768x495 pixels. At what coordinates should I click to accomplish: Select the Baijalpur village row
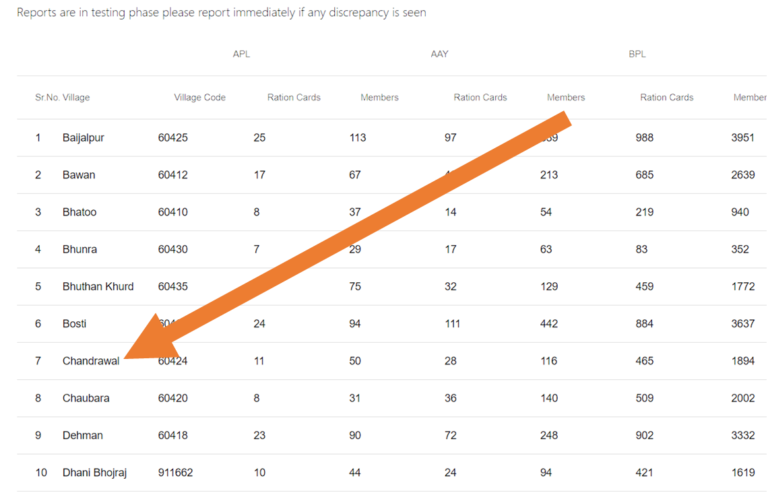click(x=392, y=138)
